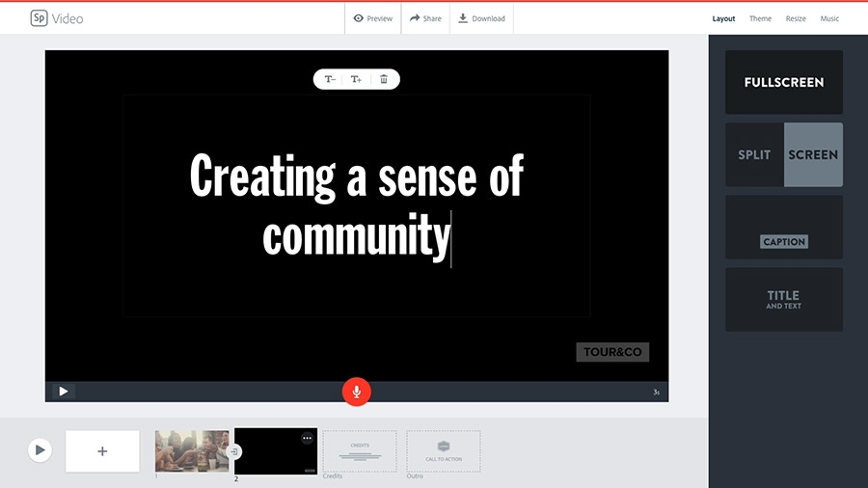Increase text size with T+ icon
Screen dimensions: 868x488
tap(356, 79)
